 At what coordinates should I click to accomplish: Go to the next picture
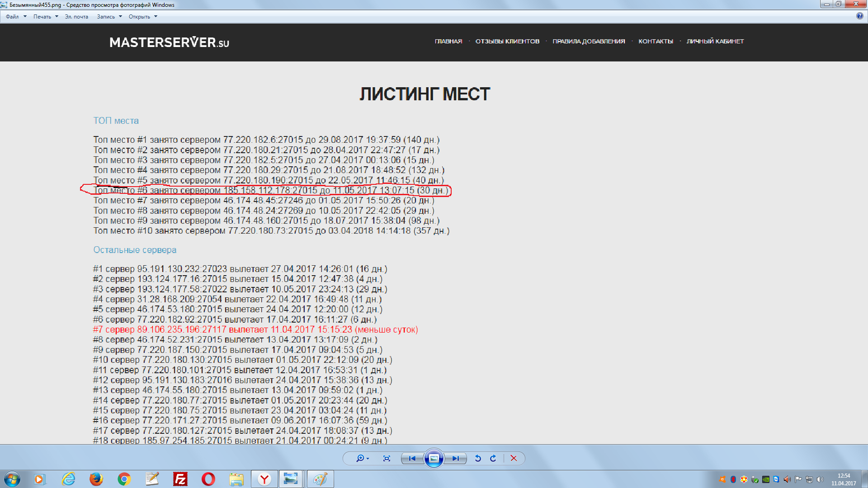(x=456, y=458)
